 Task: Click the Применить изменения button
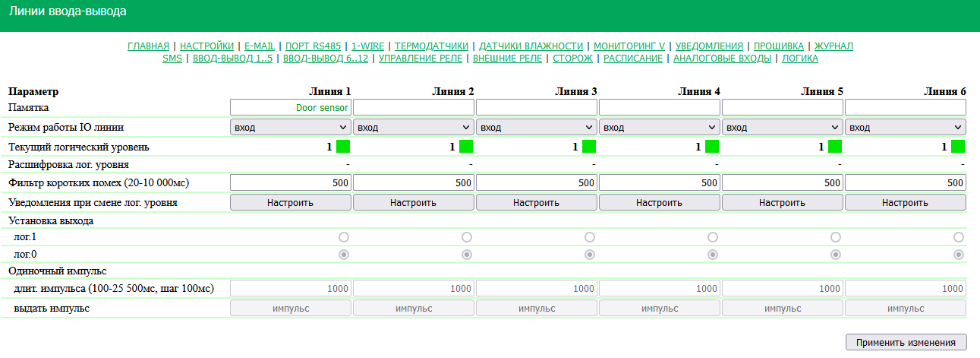click(x=906, y=343)
